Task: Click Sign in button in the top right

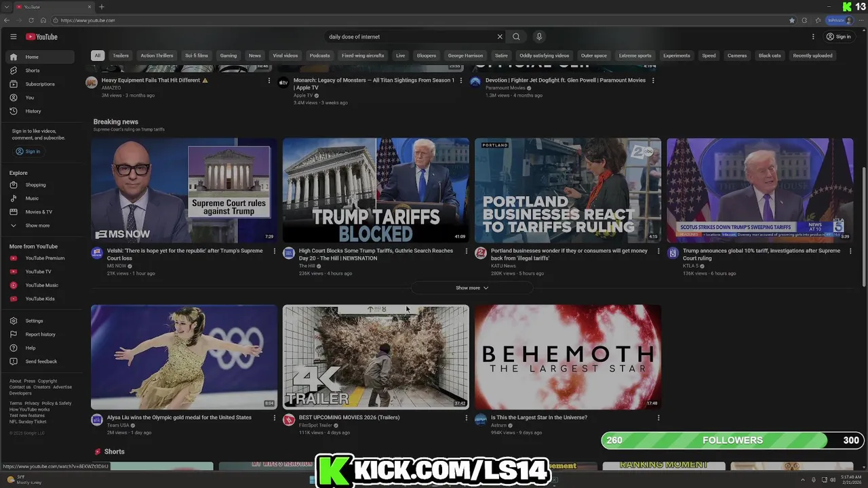Action: pyautogui.click(x=839, y=37)
